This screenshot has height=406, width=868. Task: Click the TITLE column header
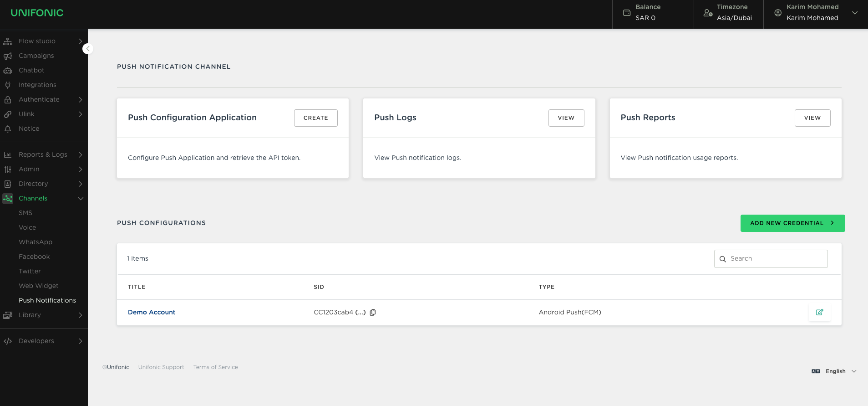coord(137,287)
